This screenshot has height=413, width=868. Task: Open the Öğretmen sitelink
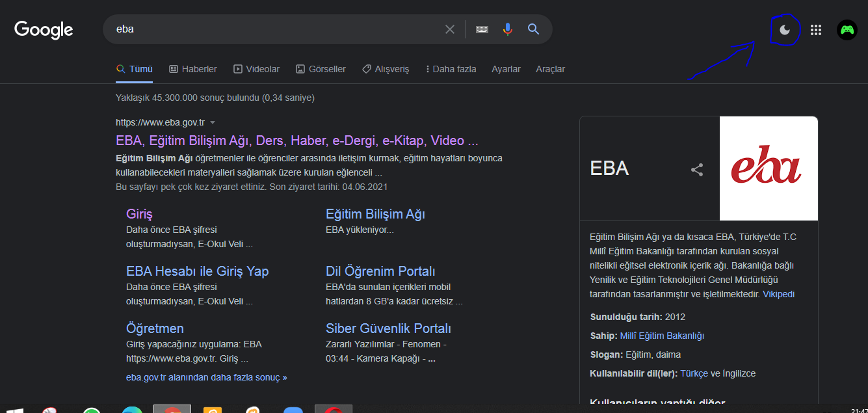click(x=155, y=328)
